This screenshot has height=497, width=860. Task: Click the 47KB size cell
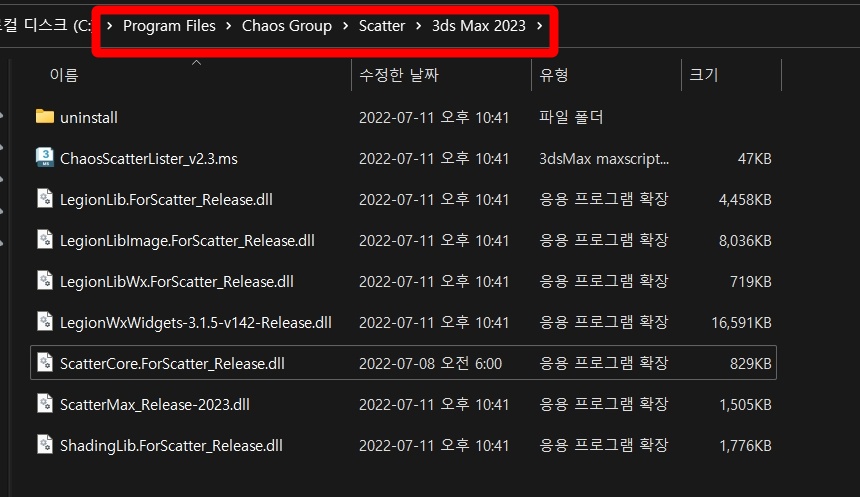pos(755,159)
